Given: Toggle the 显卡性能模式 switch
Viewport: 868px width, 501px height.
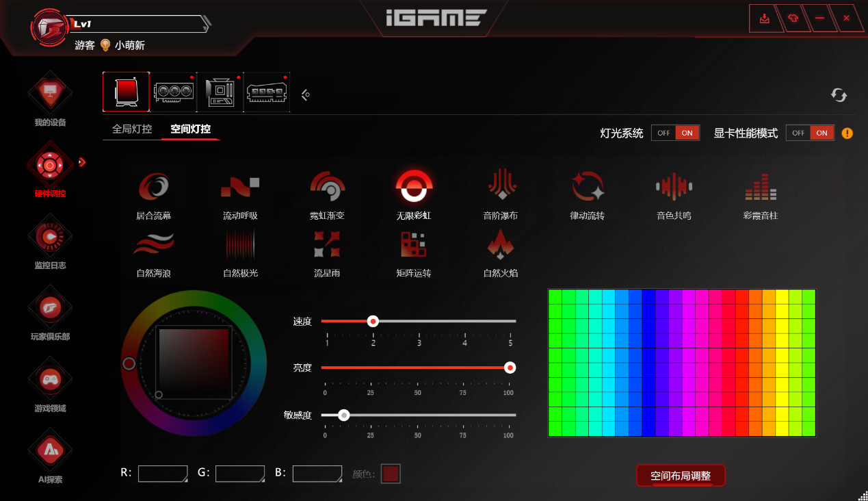Looking at the screenshot, I should coord(810,133).
